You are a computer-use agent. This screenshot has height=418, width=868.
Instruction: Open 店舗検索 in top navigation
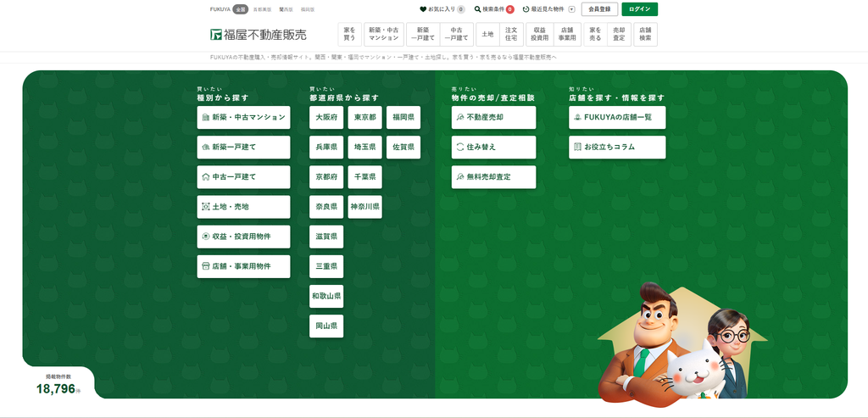[645, 34]
